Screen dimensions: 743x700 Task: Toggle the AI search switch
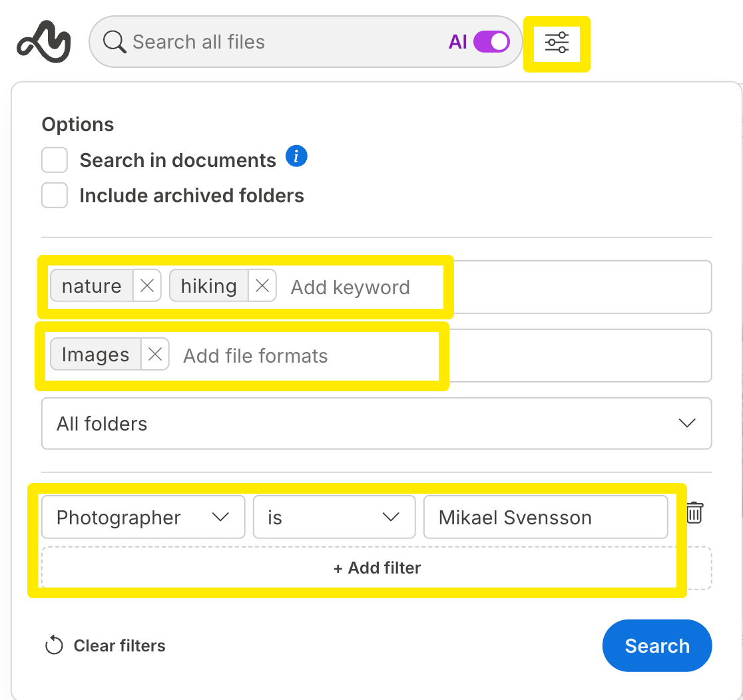[491, 42]
